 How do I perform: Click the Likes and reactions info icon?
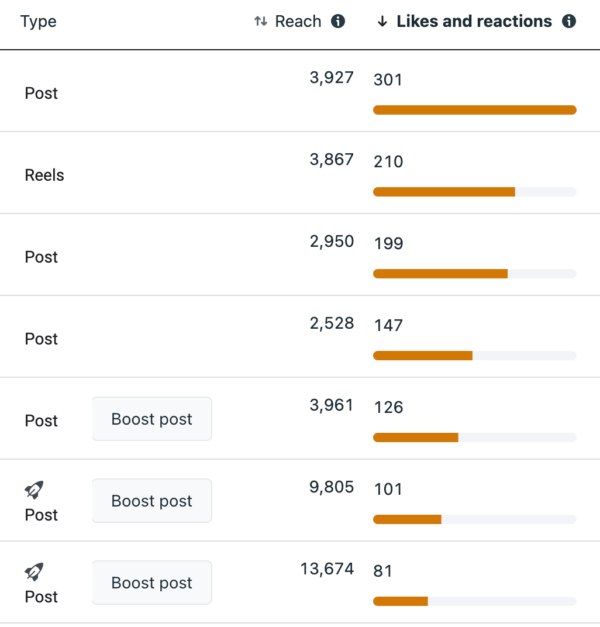pyautogui.click(x=569, y=22)
